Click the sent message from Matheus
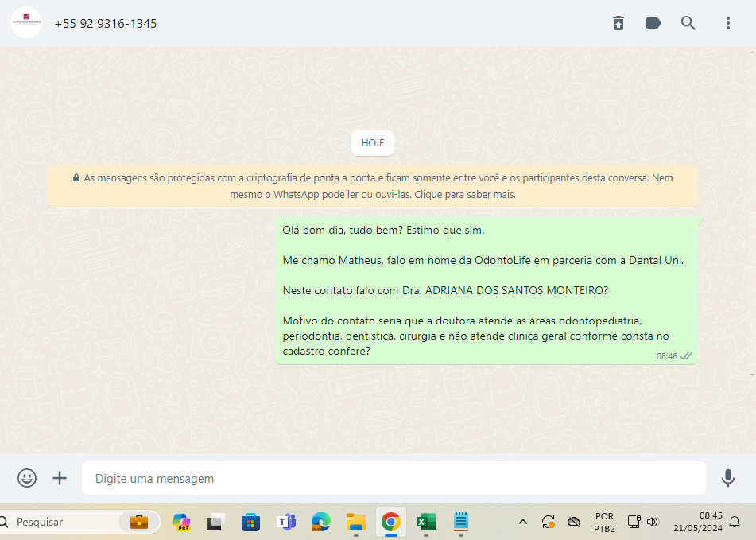Image resolution: width=756 pixels, height=540 pixels. 485,291
